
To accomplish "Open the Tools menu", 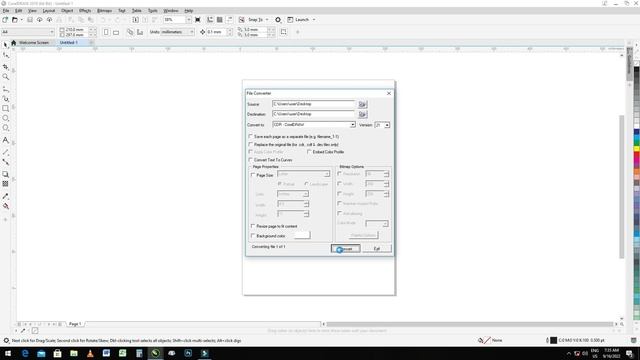I will (x=153, y=11).
